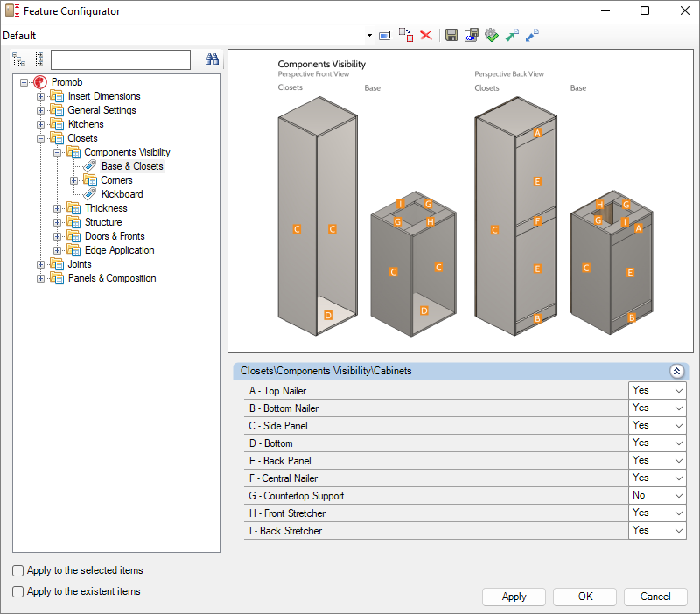Click the floppy disk save icon
This screenshot has height=614, width=700.
(451, 35)
